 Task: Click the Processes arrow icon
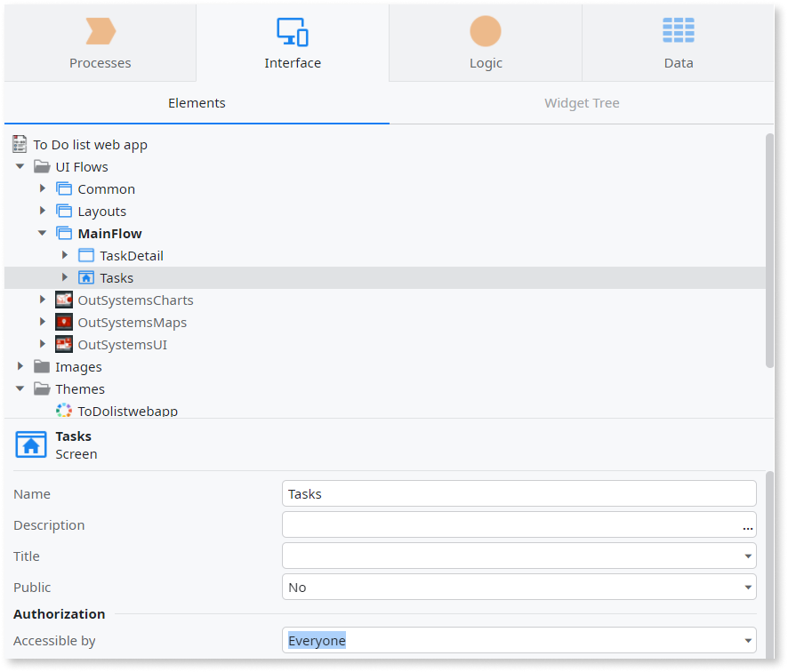tap(101, 32)
